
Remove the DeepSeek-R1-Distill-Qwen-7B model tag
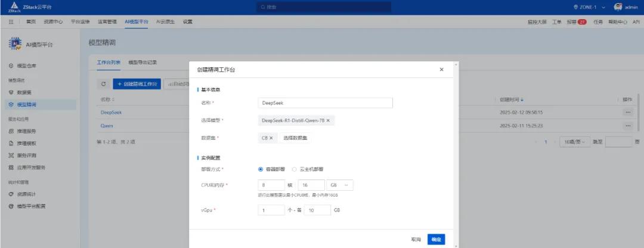(x=328, y=120)
